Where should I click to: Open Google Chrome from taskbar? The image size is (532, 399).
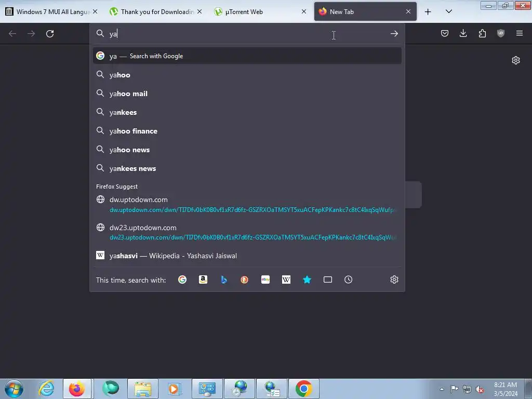303,389
